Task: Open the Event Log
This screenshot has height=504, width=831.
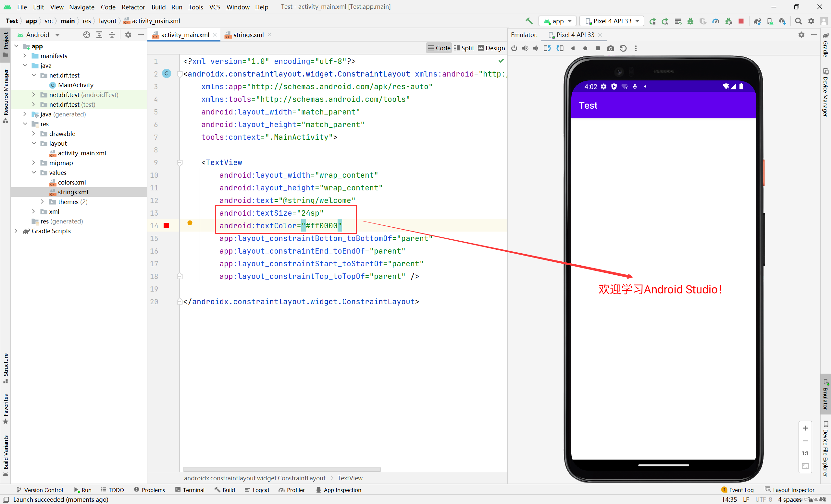Action: coord(737,490)
